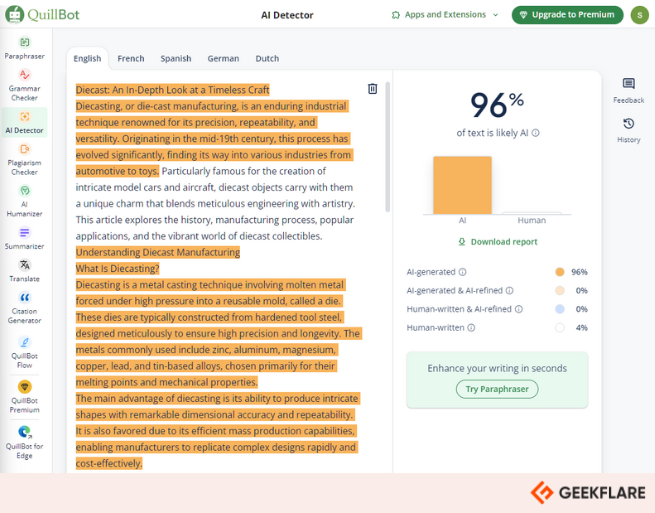Open the Paraphraser tool in sidebar
This screenshot has width=655, height=513.
click(24, 48)
